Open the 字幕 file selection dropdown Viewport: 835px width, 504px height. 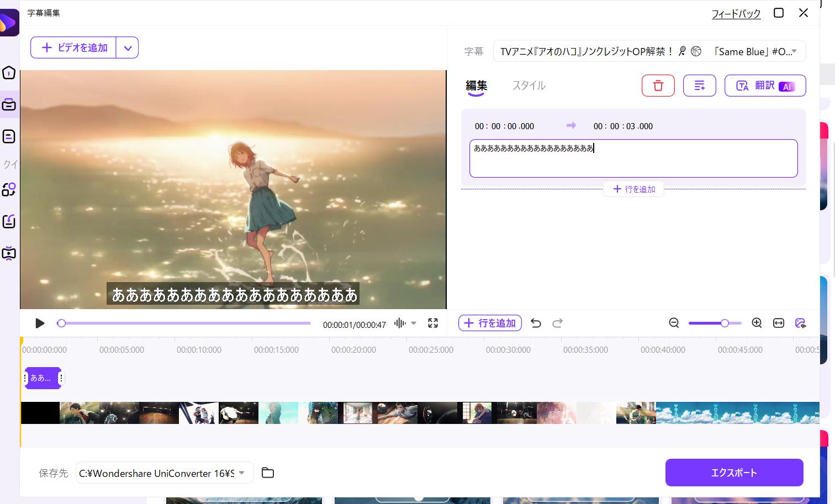(649, 51)
